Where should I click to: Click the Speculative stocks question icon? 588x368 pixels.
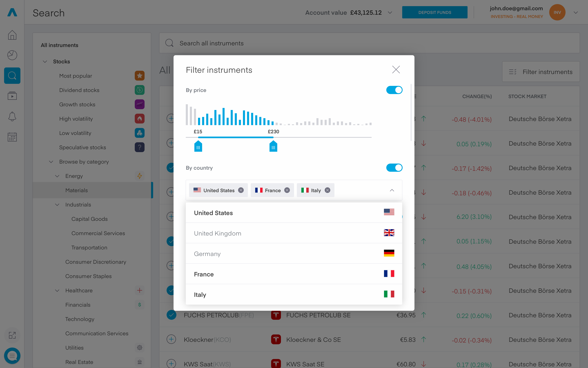(139, 147)
